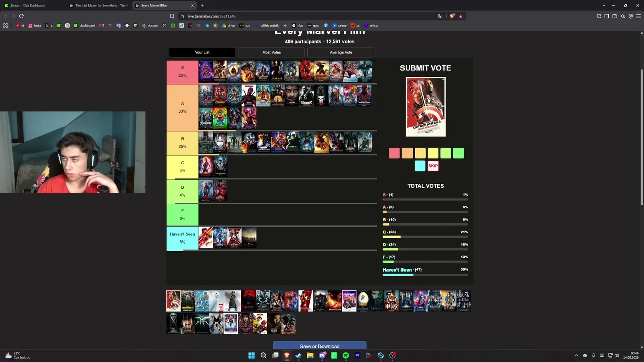Click the translate icon in the address bar

(x=440, y=16)
